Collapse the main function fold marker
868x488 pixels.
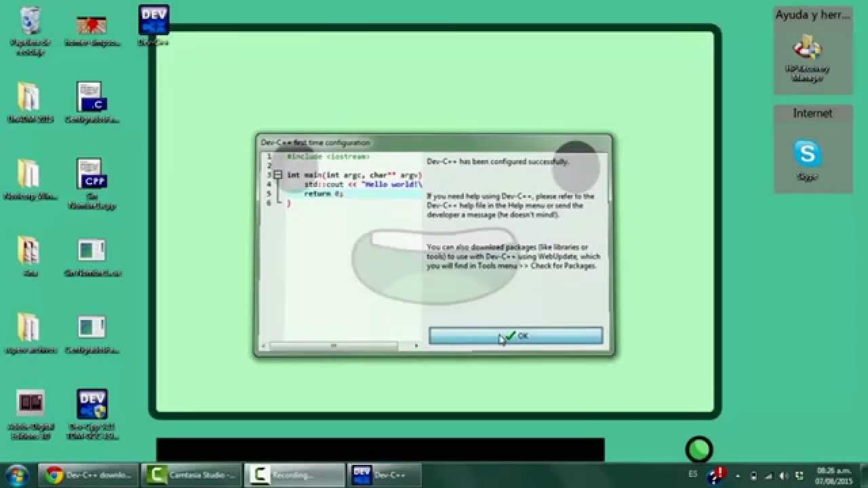click(x=277, y=175)
